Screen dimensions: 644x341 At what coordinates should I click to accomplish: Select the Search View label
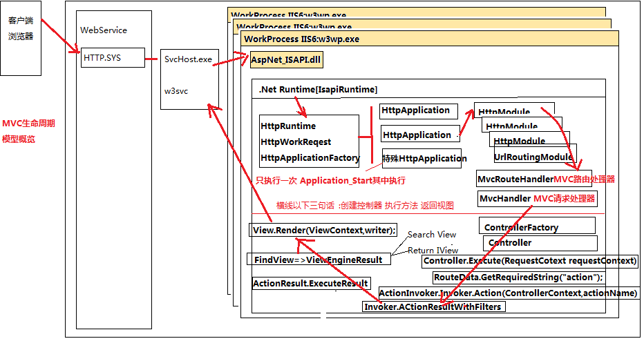point(432,234)
